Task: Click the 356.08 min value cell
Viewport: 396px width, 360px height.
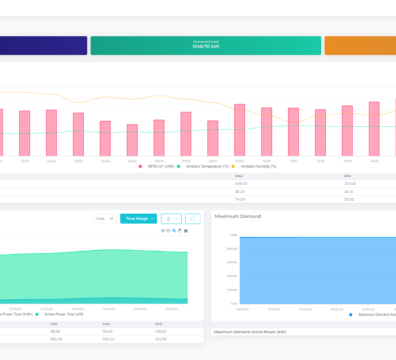Action: (56, 339)
